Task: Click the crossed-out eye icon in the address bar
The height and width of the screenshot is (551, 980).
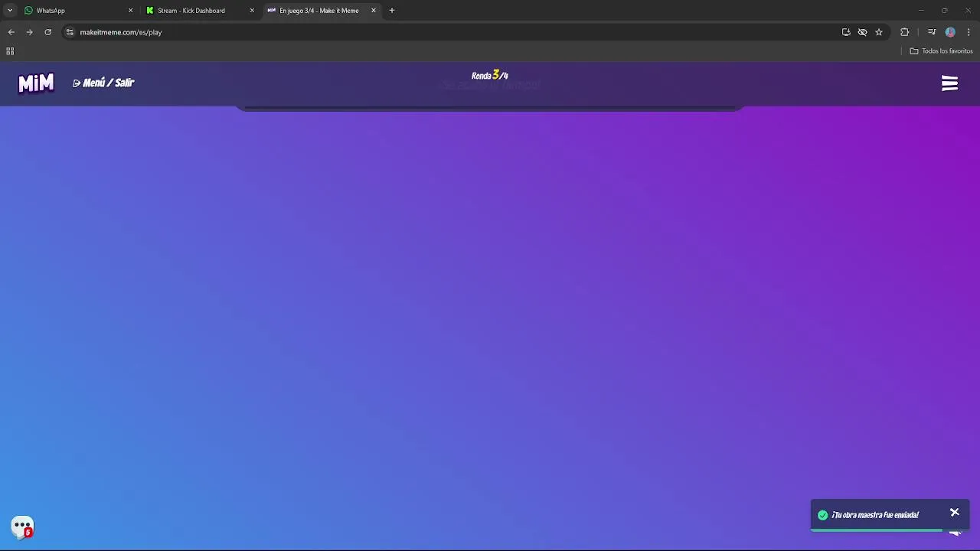Action: coord(862,32)
